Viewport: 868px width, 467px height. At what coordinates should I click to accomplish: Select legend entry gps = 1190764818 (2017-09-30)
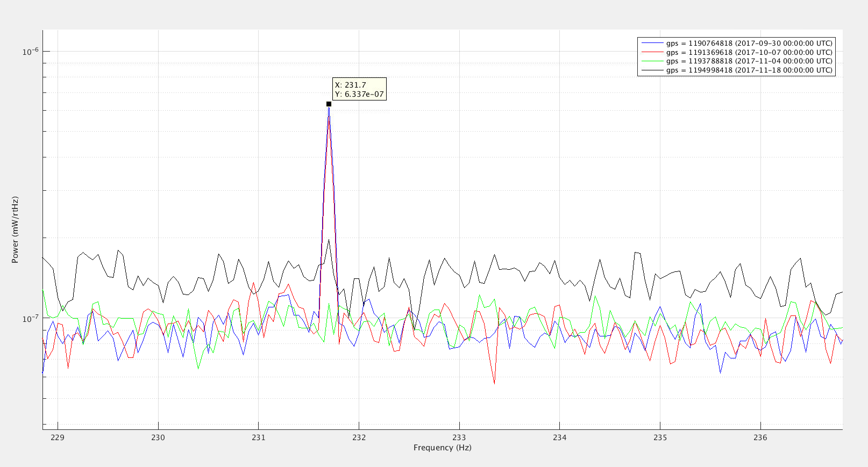click(x=749, y=44)
